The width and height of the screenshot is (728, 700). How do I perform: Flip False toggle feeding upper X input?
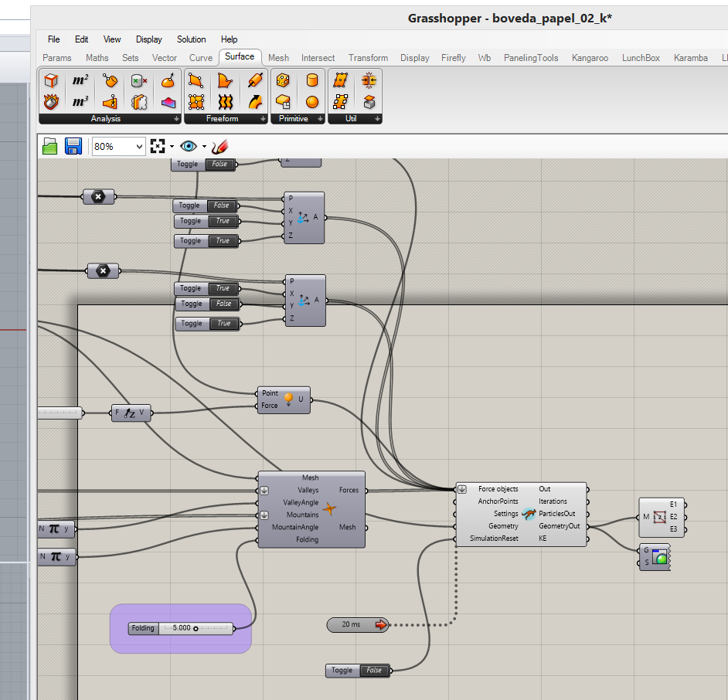pos(222,206)
